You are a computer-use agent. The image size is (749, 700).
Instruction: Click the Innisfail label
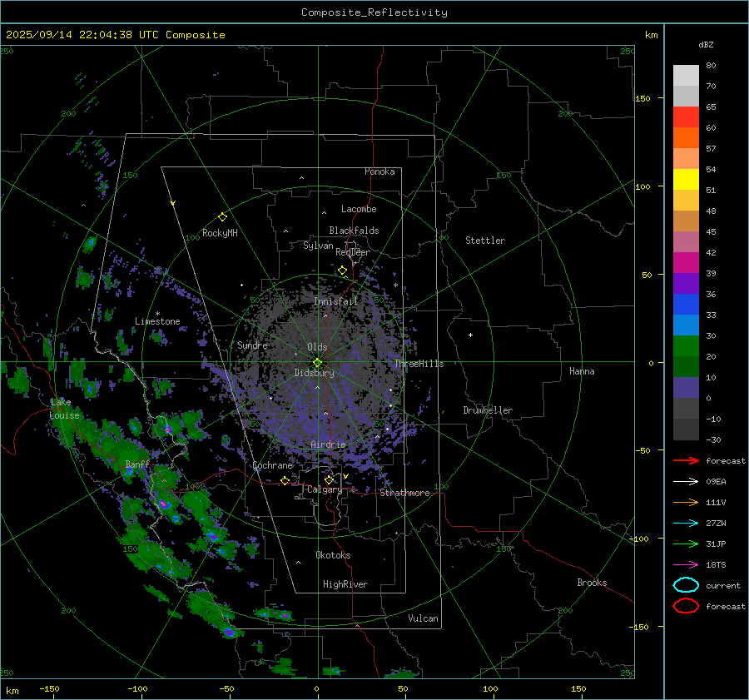click(x=335, y=301)
